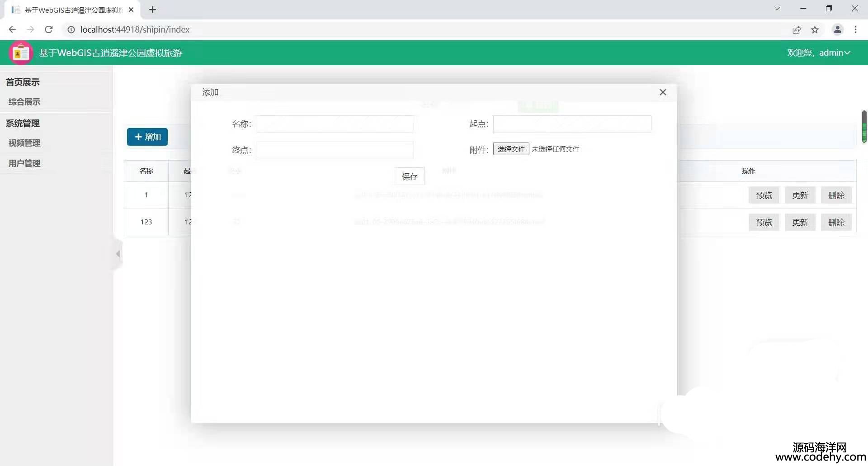Open 用户管理 in the sidebar
This screenshot has width=868, height=466.
[x=24, y=163]
